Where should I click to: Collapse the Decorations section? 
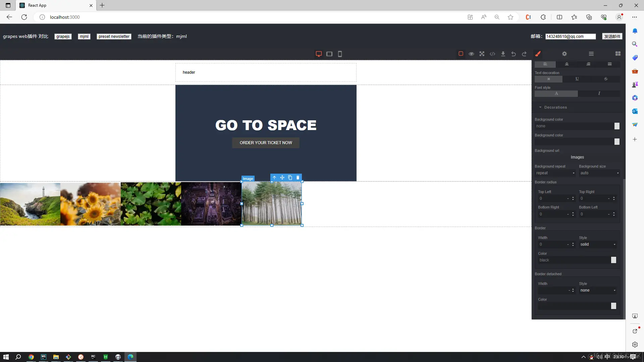point(555,107)
